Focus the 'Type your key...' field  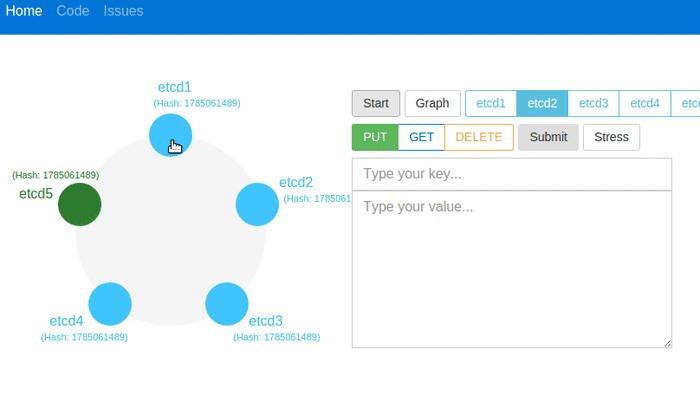click(512, 174)
